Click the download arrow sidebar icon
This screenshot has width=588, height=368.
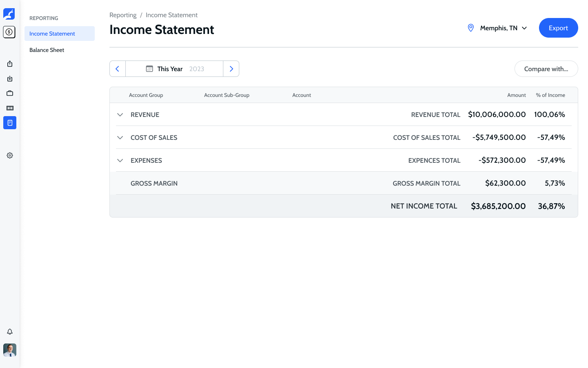click(10, 79)
